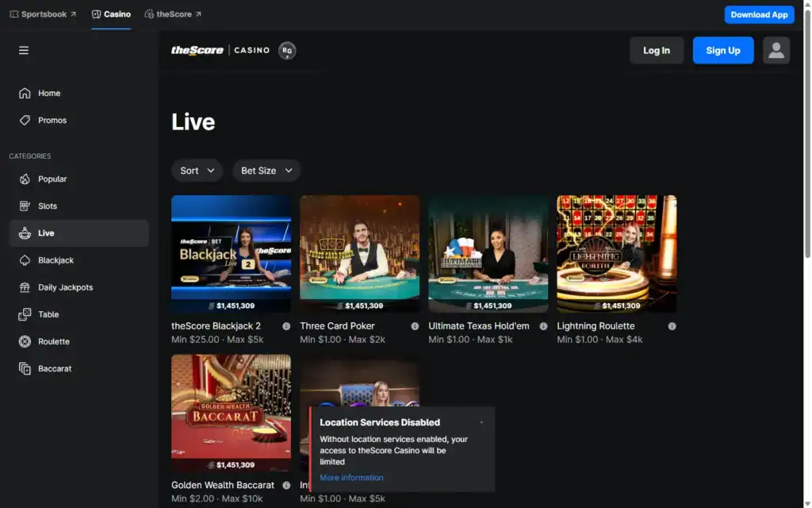The width and height of the screenshot is (812, 508).
Task: Open Roulette category label
Action: (x=54, y=341)
